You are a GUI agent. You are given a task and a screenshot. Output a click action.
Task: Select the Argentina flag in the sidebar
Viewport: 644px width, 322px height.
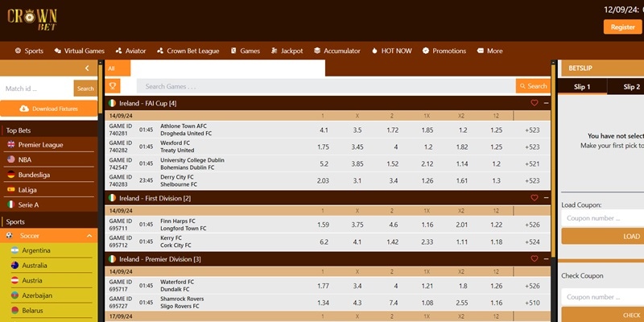point(14,250)
